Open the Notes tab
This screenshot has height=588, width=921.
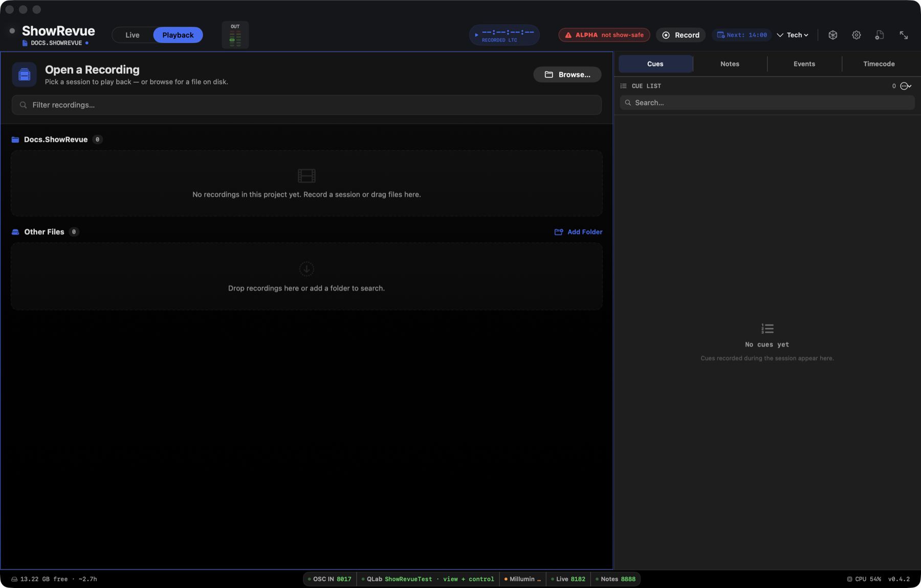pyautogui.click(x=730, y=64)
